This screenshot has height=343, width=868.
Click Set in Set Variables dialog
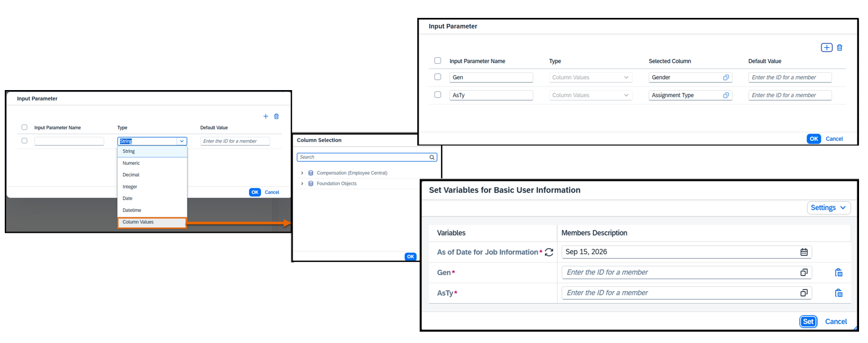pyautogui.click(x=808, y=322)
